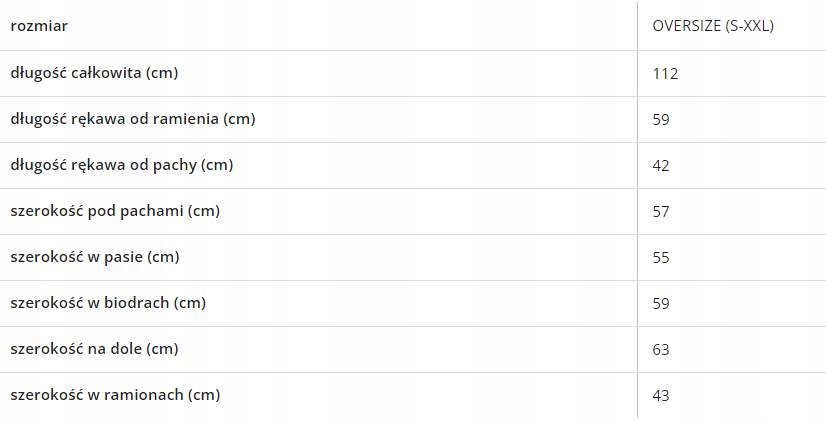Click the sleeve-from-armpit value 42
This screenshot has width=826, height=421.
point(660,165)
